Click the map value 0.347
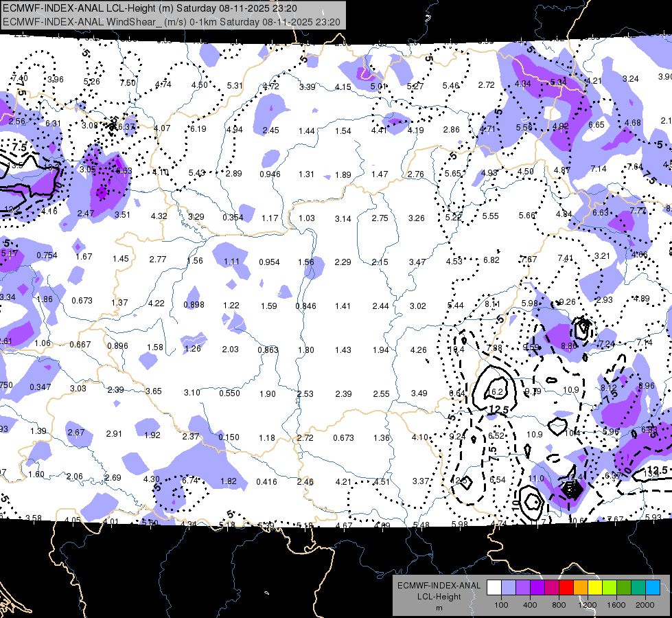 [40, 387]
